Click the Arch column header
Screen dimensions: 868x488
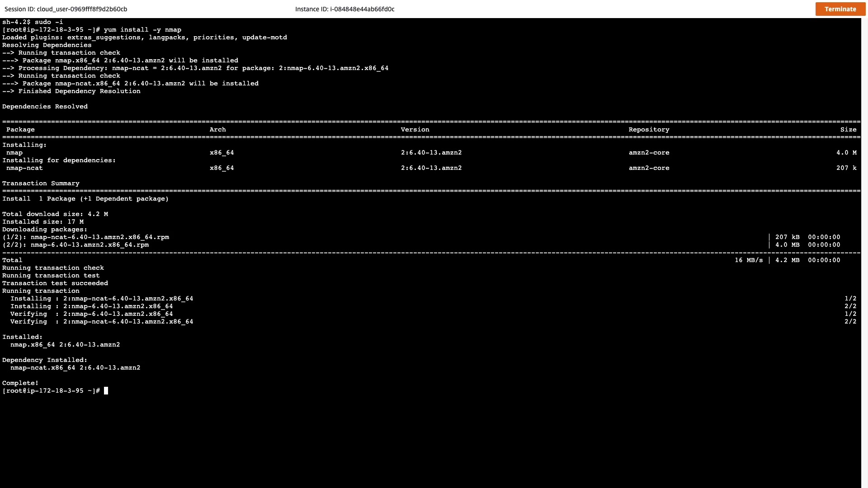click(x=217, y=130)
